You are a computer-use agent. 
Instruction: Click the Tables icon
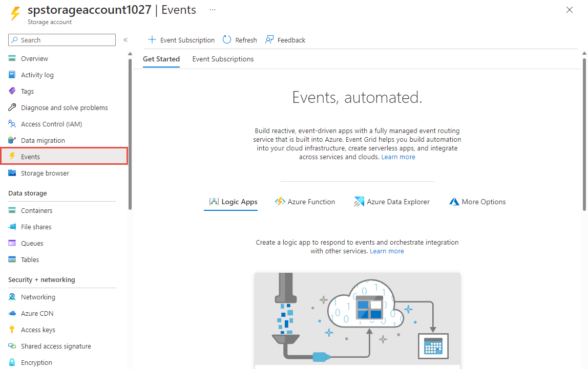tap(12, 259)
